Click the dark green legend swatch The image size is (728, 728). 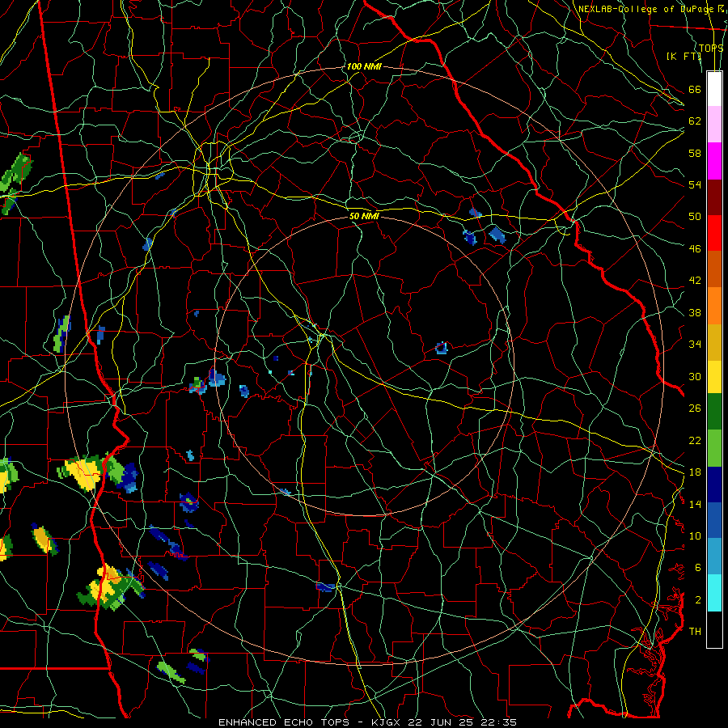pyautogui.click(x=714, y=412)
